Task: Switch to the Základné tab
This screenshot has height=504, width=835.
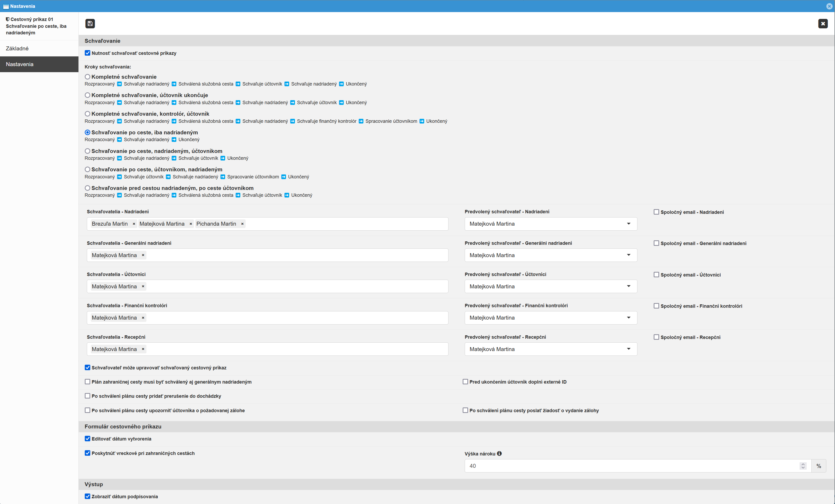Action: (17, 49)
